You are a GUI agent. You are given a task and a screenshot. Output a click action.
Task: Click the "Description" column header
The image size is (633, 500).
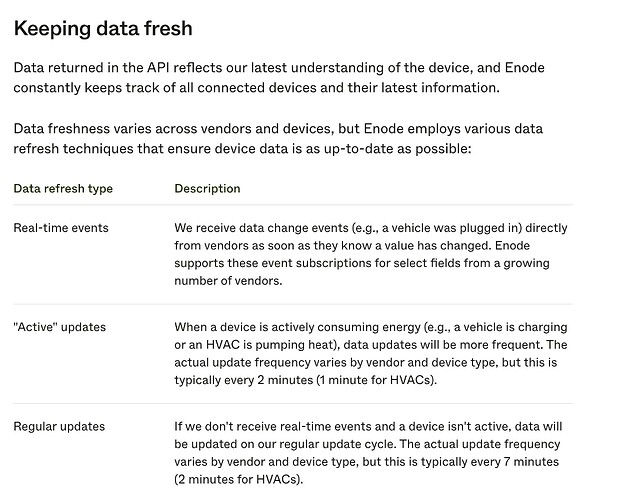pyautogui.click(x=207, y=188)
